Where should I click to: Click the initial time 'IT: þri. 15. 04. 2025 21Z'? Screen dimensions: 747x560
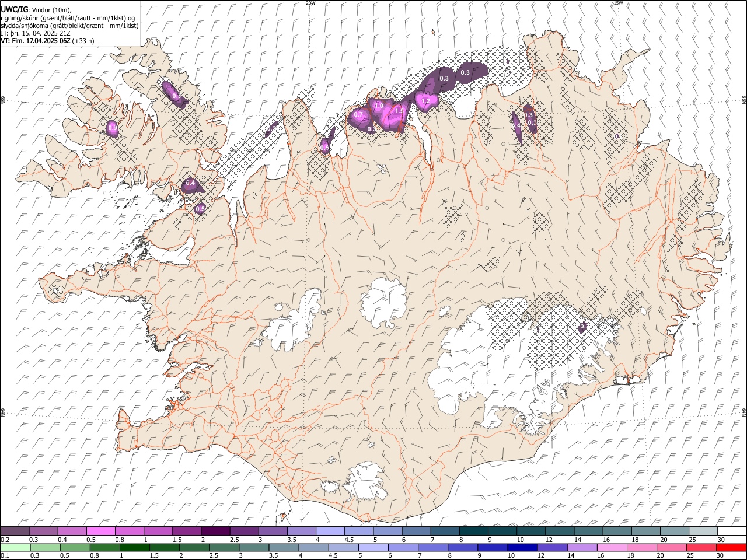[36, 33]
